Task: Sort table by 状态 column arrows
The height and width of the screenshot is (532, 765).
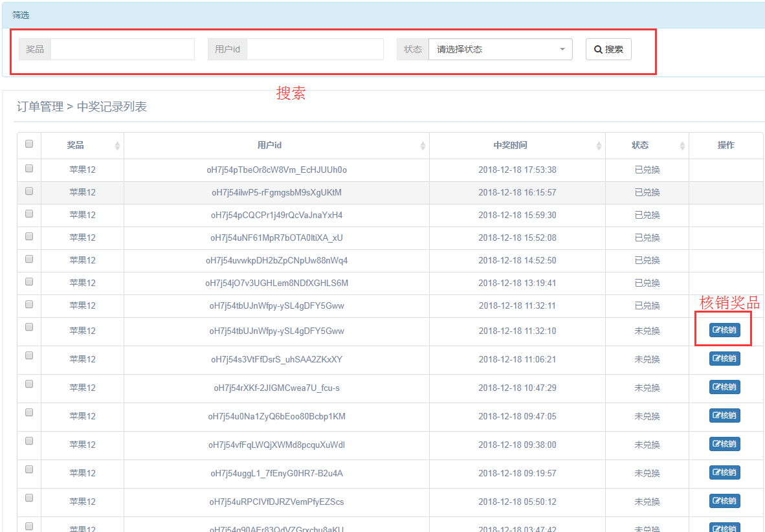Action: (682, 146)
